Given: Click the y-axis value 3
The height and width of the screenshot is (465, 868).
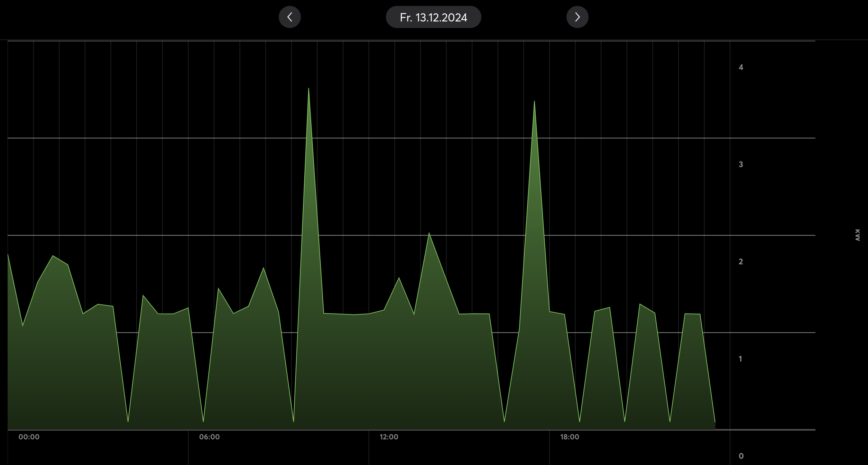Looking at the screenshot, I should point(741,164).
